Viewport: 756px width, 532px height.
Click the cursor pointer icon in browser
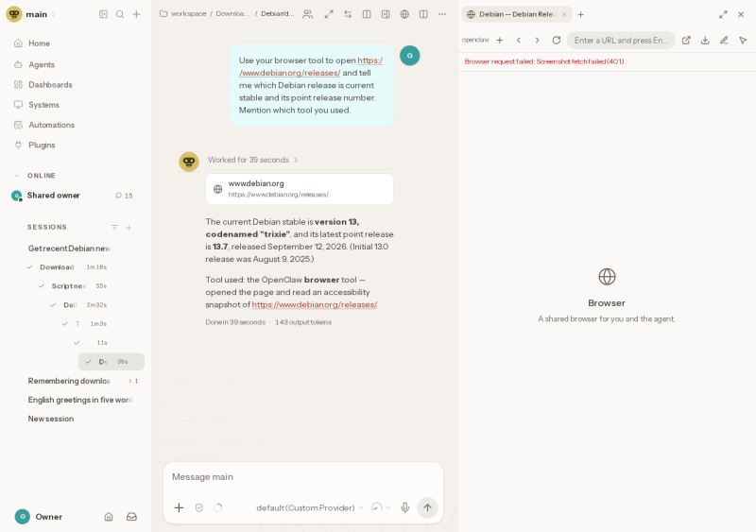click(x=743, y=40)
